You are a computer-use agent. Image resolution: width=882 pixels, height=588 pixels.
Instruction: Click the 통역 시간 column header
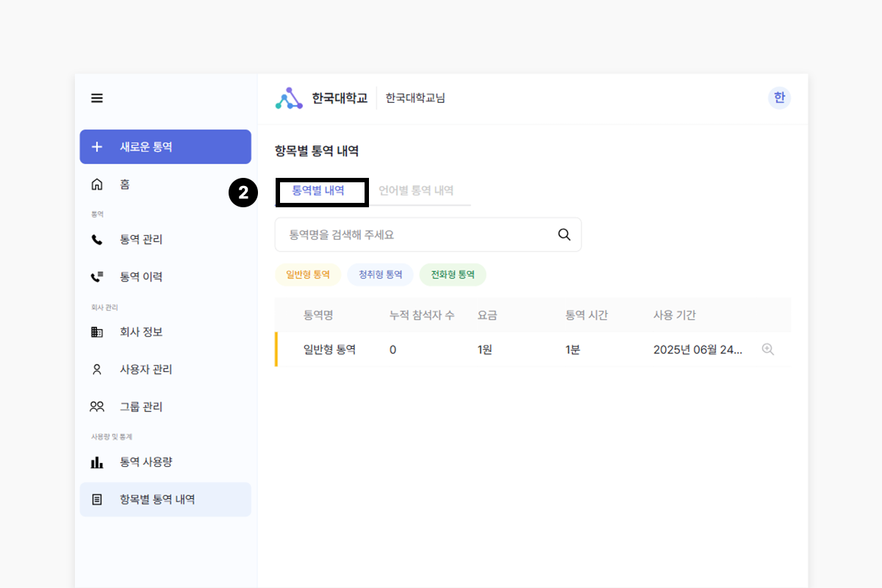(587, 315)
